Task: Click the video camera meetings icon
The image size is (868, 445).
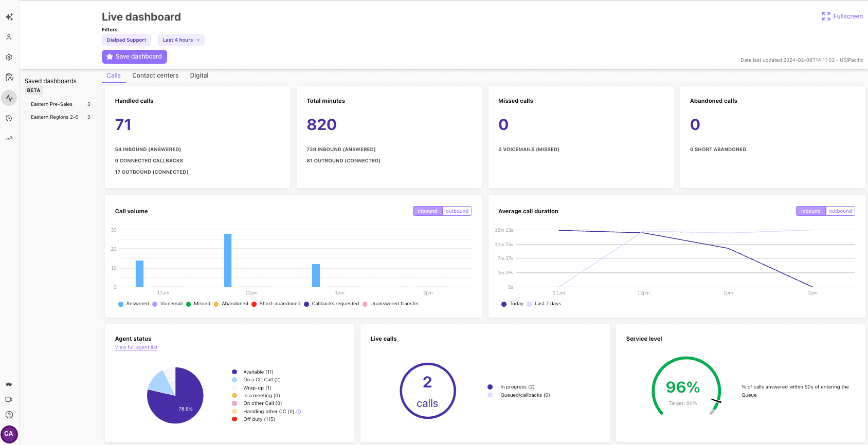Action: point(9,399)
